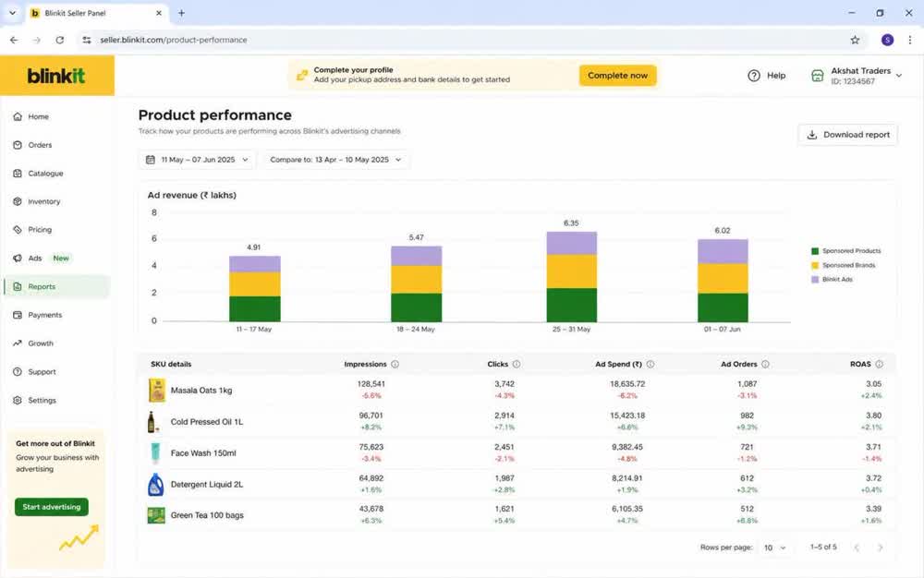Open the 11 May – 07 Jun 2025 date dropdown

(197, 160)
